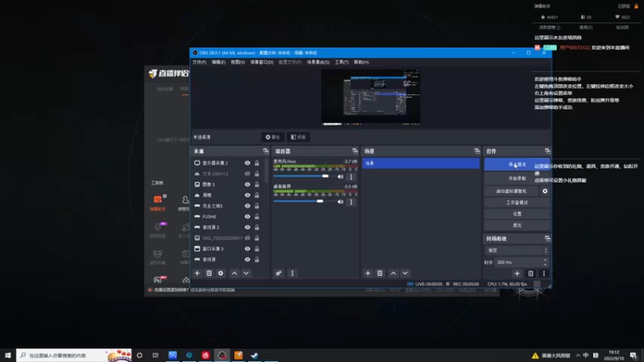Increase transition duration with up arrow
This screenshot has height=362, width=644.
[x=545, y=260]
